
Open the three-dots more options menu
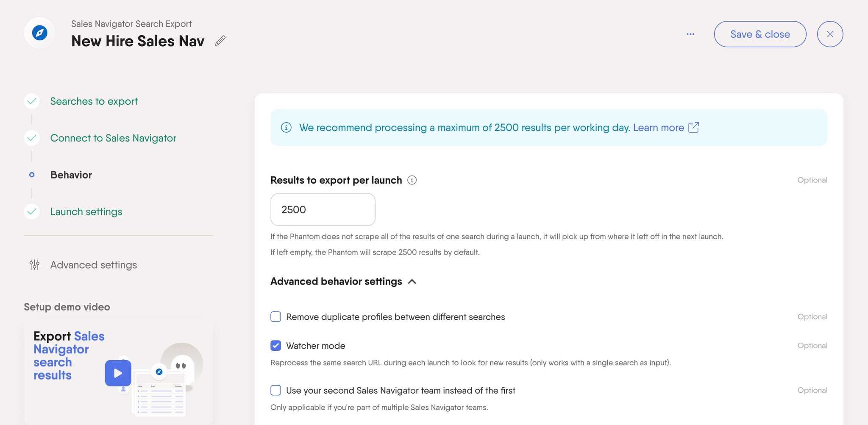point(690,34)
